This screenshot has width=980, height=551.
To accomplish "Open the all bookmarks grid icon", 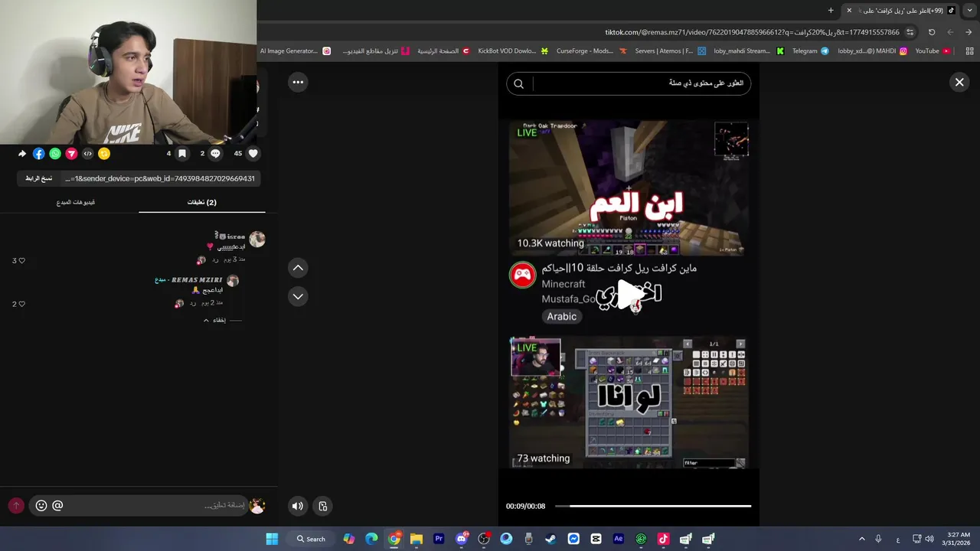I will pos(970,51).
